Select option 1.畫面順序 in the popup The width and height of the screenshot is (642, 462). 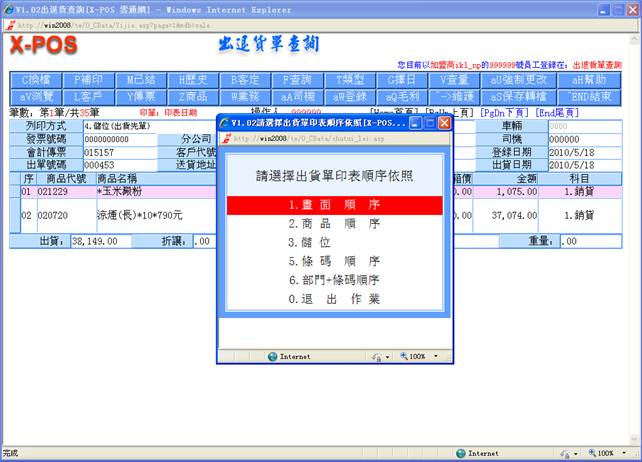[329, 205]
